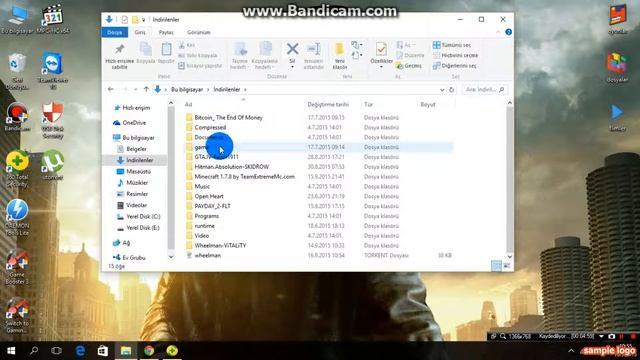Create a new folder with Yeni klasör
Viewport: 640px width, 360px height.
click(340, 55)
